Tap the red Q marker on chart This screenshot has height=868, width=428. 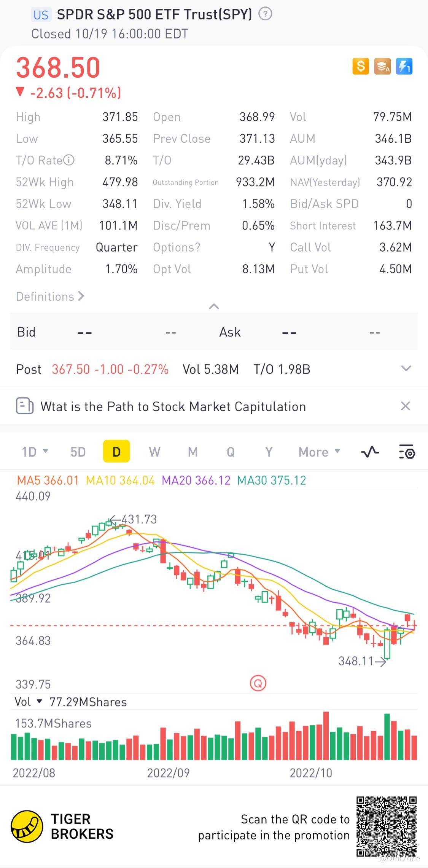tap(258, 683)
